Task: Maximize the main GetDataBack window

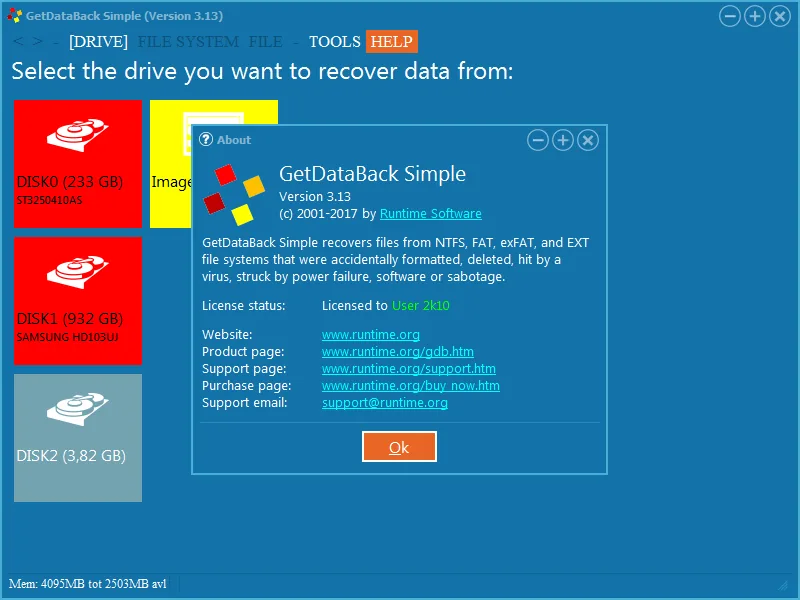Action: [x=755, y=16]
